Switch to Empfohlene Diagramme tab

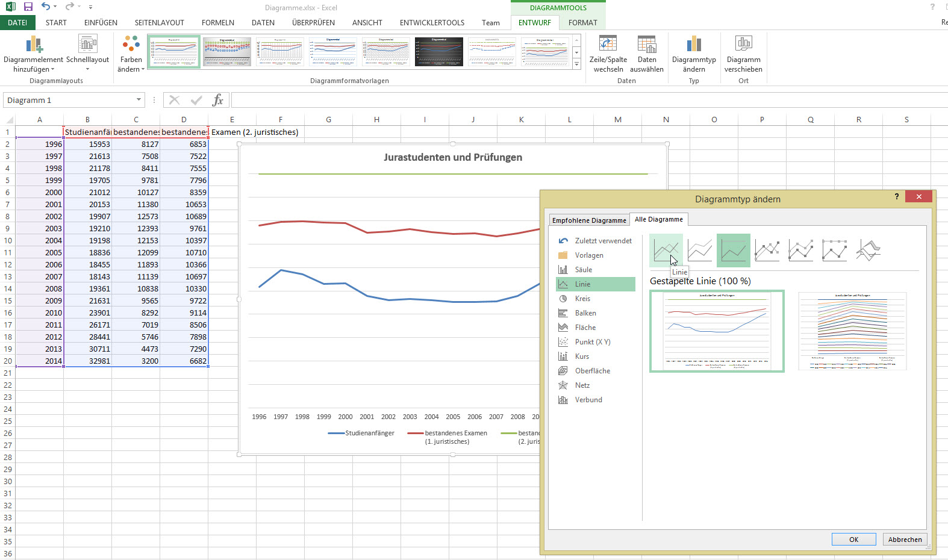[588, 220]
